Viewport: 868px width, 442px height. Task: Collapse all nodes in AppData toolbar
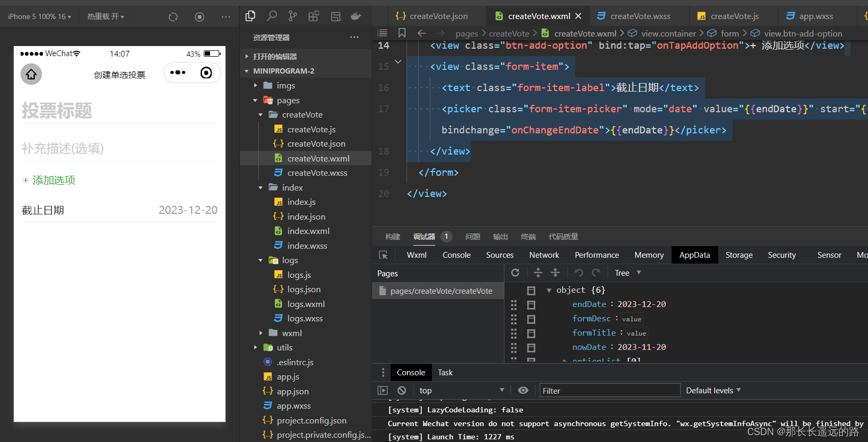pyautogui.click(x=555, y=273)
